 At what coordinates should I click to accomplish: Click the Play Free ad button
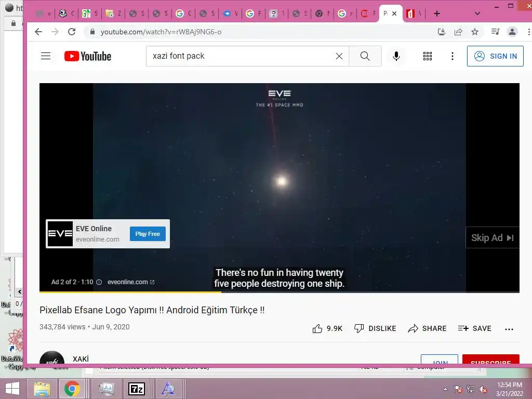pos(148,234)
